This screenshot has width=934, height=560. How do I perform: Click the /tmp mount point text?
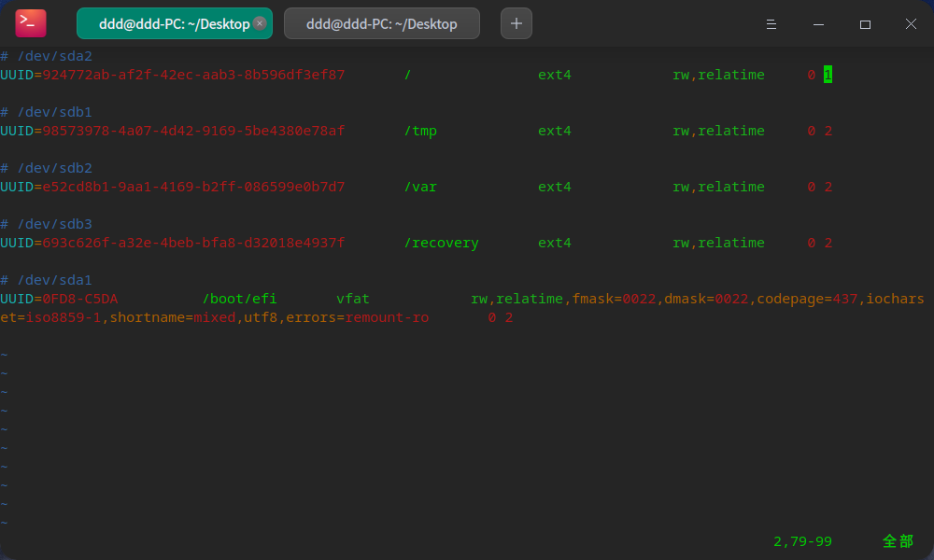click(x=420, y=131)
